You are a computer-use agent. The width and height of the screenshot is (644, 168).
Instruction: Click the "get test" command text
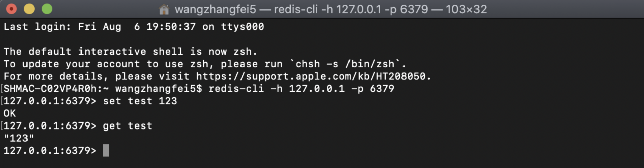[127, 126]
